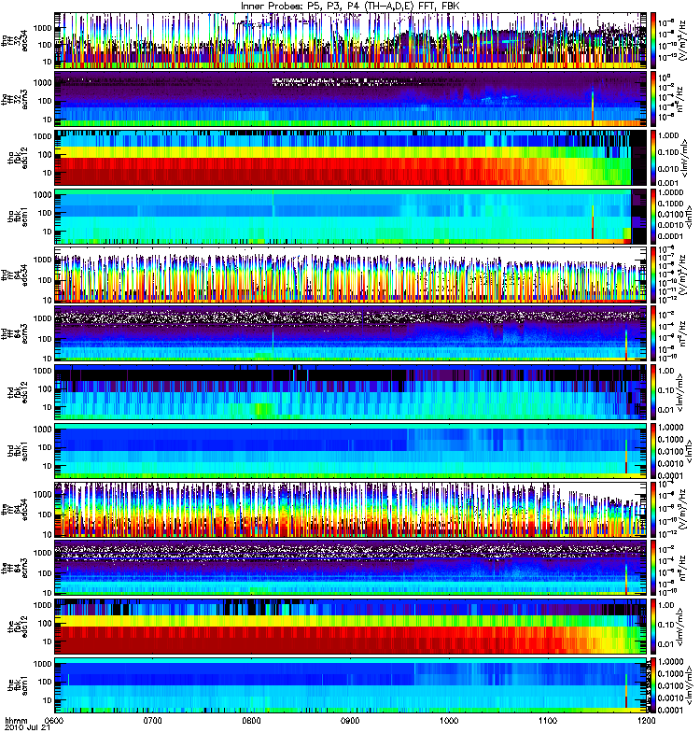Select the tha fbk scm1 spectrogram panel
This screenshot has width=700, height=747.
(x=351, y=217)
